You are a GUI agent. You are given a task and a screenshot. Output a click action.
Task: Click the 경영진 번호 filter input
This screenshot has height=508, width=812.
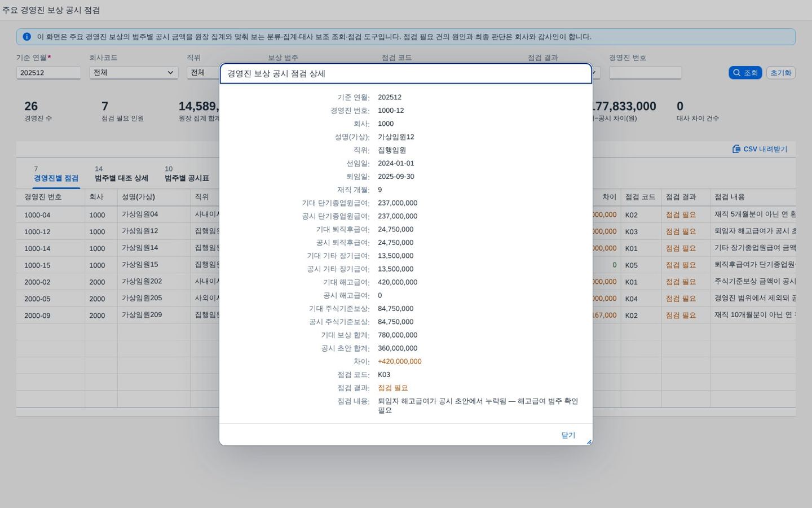click(x=645, y=73)
